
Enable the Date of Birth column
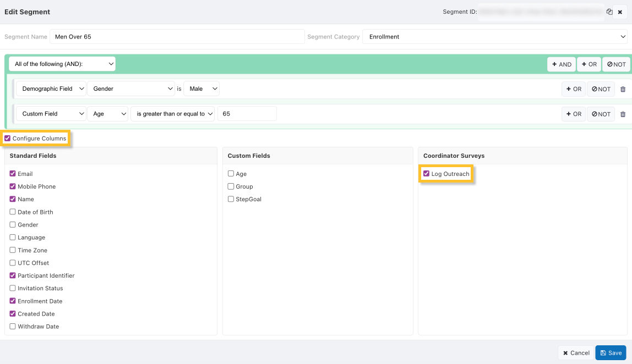tap(13, 212)
